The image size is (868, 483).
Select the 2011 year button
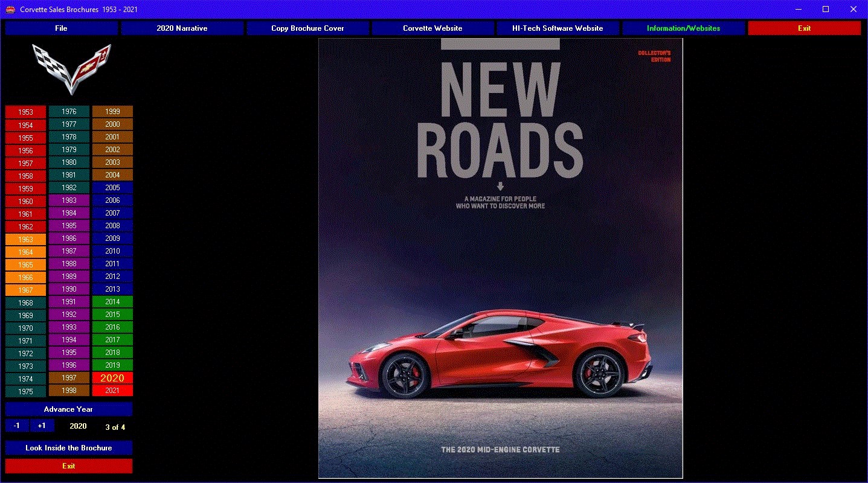click(x=112, y=264)
